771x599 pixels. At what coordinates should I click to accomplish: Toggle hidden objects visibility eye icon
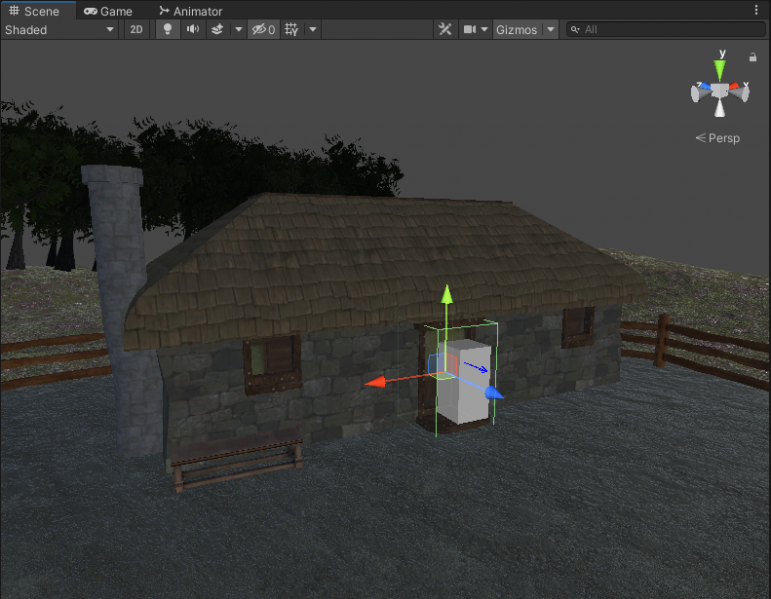click(x=263, y=29)
